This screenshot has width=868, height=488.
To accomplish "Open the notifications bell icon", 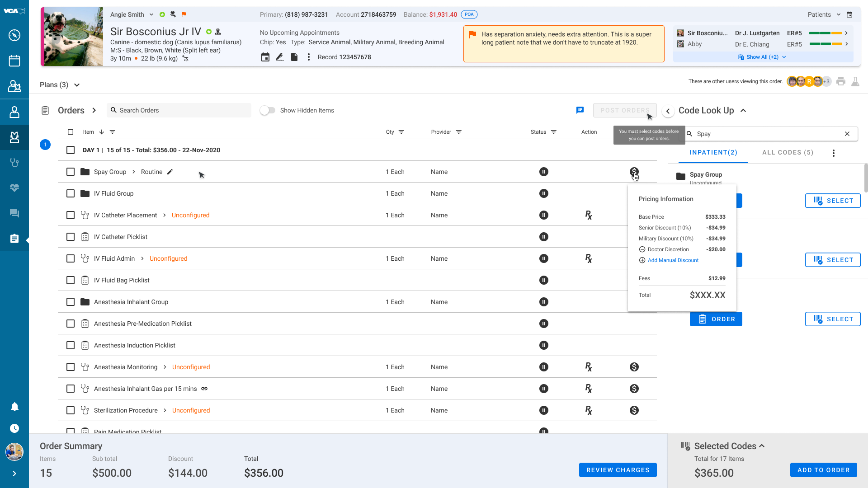I will click(x=14, y=407).
